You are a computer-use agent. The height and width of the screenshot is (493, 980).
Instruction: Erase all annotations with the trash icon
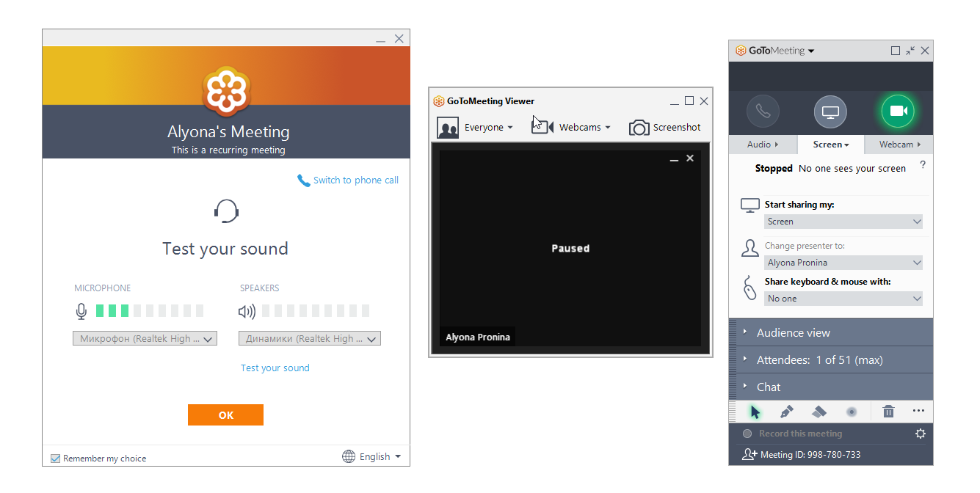[888, 412]
